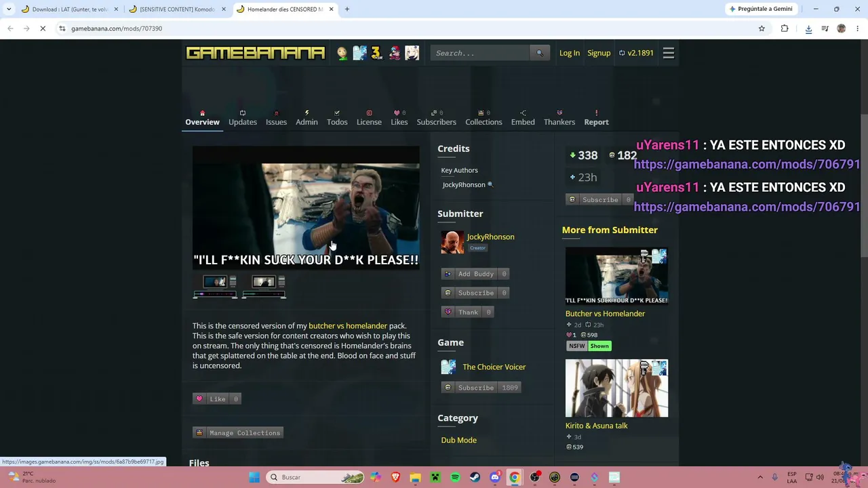
Task: Click the Chrome icon in the taskbar
Action: (x=515, y=477)
